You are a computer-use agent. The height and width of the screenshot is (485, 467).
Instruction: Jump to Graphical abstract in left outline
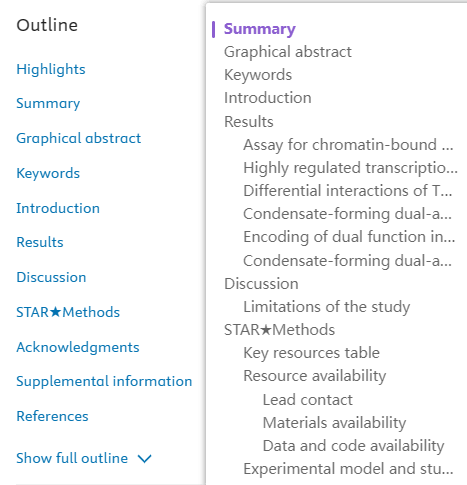pyautogui.click(x=79, y=138)
